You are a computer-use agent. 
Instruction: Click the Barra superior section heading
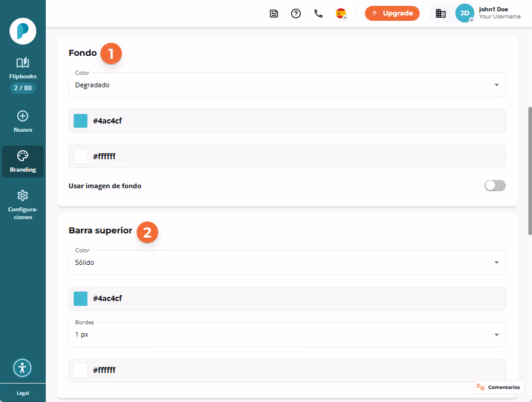coord(100,230)
